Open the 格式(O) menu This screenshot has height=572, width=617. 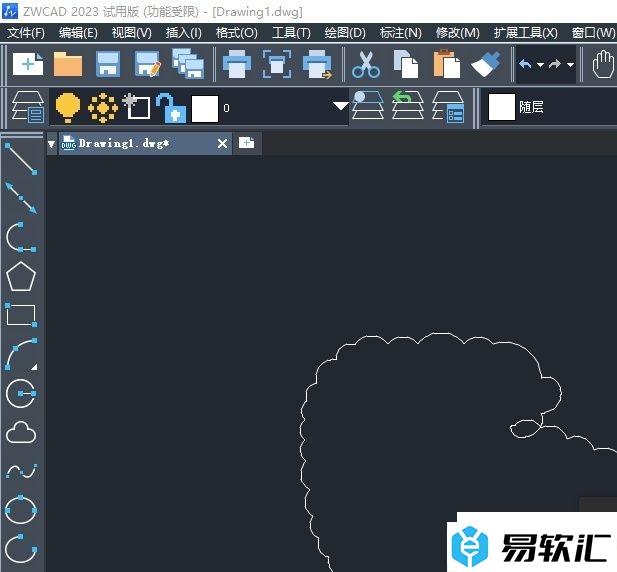click(236, 33)
